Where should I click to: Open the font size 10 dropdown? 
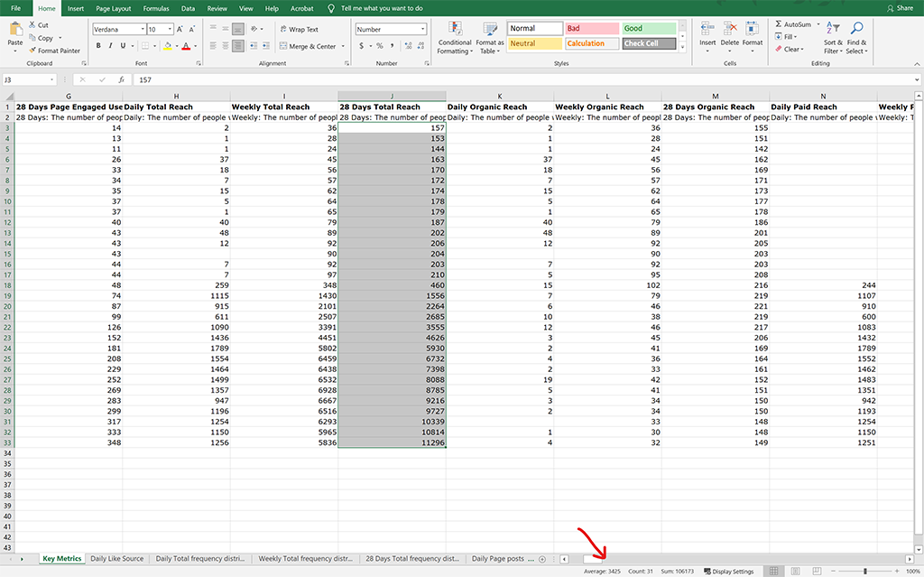(170, 29)
